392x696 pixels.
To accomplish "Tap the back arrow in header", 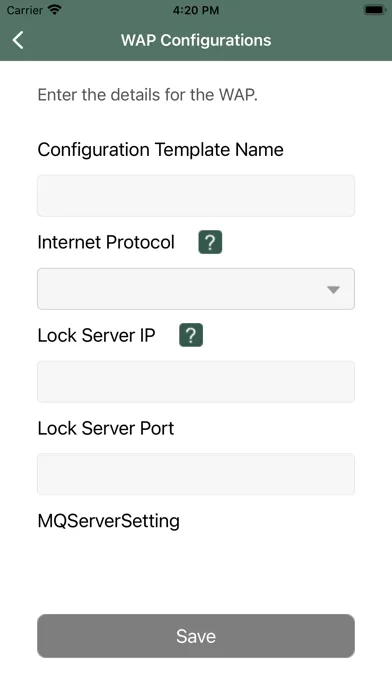I will 18,40.
